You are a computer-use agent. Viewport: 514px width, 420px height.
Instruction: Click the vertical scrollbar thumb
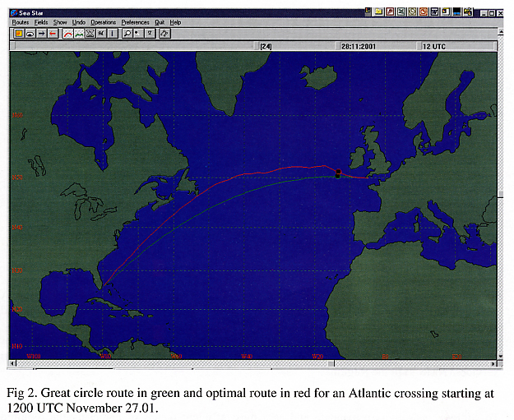[x=501, y=194]
